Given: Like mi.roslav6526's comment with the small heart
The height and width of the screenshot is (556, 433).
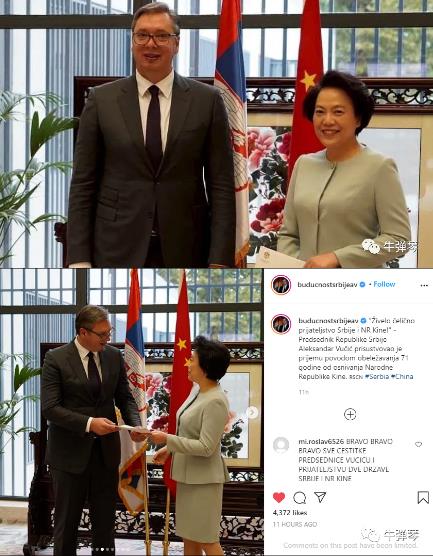Looking at the screenshot, I should (x=418, y=444).
